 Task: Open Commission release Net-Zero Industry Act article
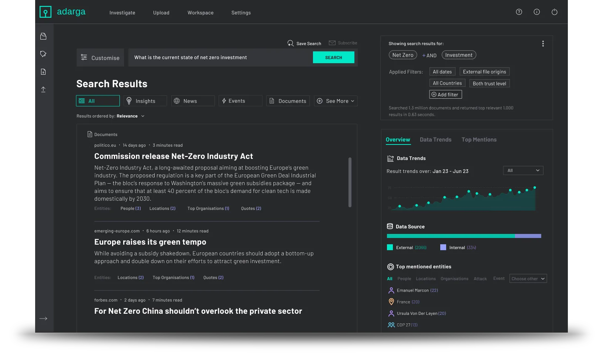tap(174, 156)
